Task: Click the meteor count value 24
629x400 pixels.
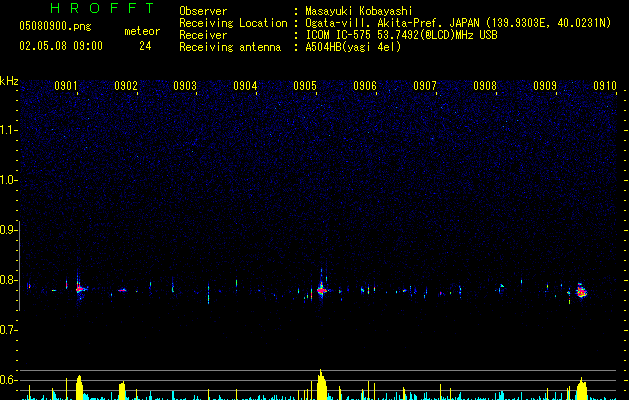Action: point(145,46)
